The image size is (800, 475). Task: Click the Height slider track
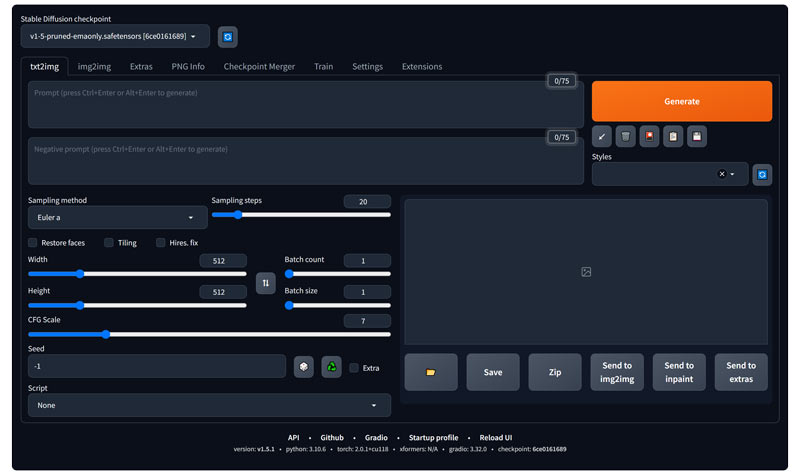(137, 305)
